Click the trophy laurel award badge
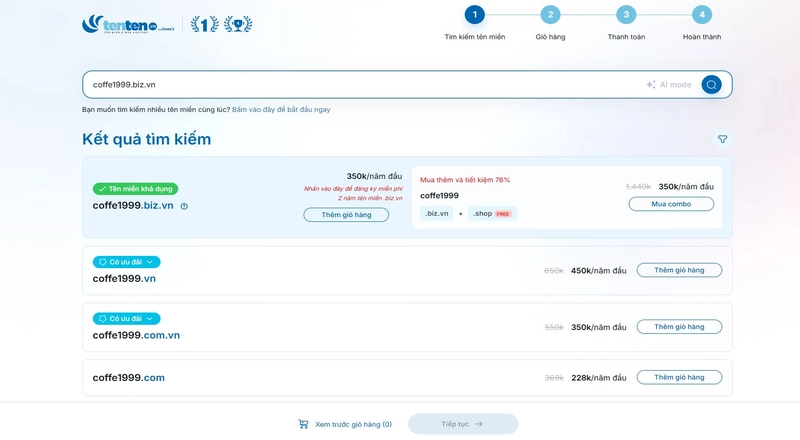The width and height of the screenshot is (800, 440). point(238,24)
